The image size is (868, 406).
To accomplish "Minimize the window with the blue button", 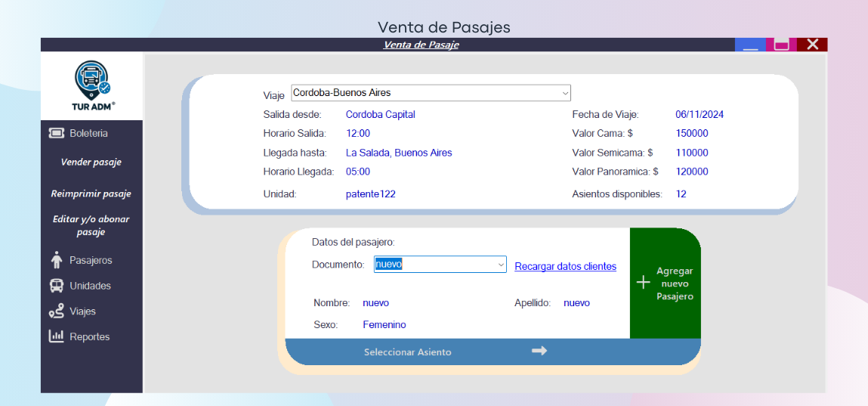I will [x=750, y=45].
